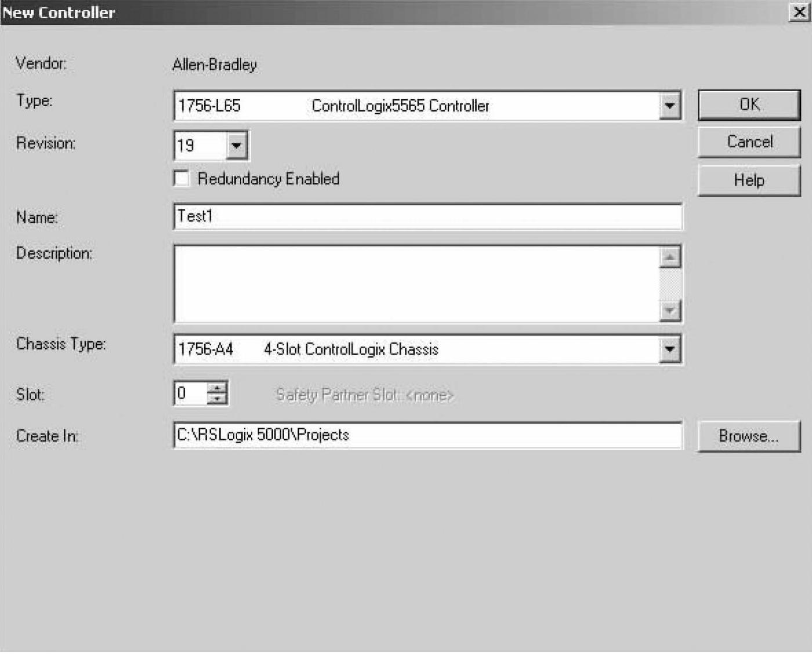Decrease the Slot number with down arrow
Image resolution: width=812 pixels, height=654 pixels.
[217, 399]
